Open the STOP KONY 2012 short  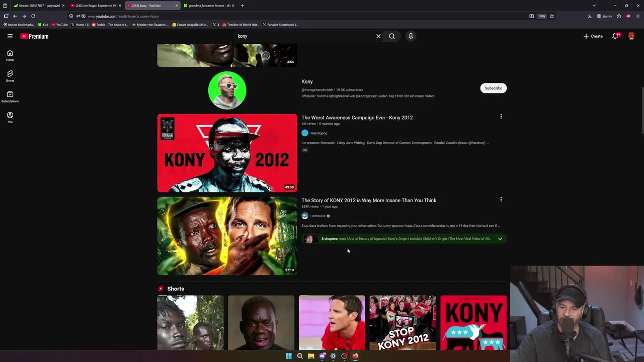[403, 322]
